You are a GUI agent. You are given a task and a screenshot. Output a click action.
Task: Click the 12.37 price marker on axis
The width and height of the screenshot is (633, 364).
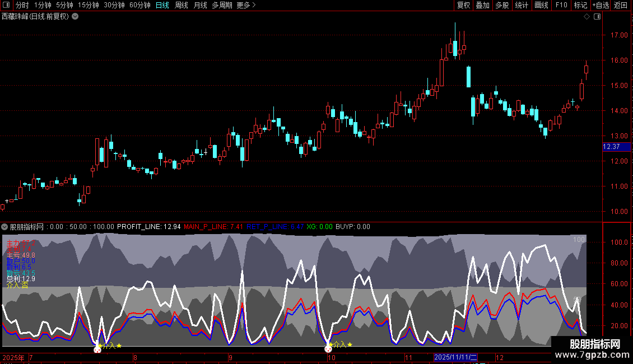tap(616, 147)
